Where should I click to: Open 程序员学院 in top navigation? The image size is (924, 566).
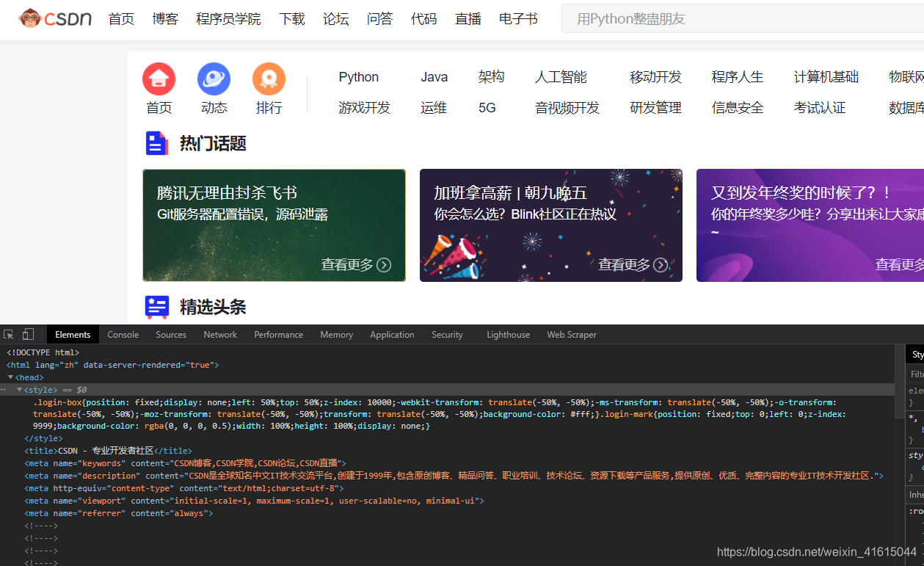(x=228, y=19)
